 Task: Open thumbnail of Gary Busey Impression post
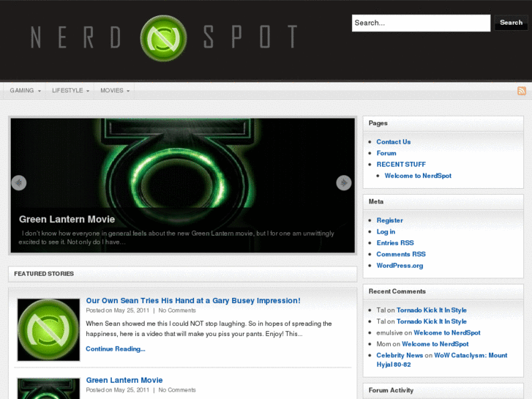(48, 329)
